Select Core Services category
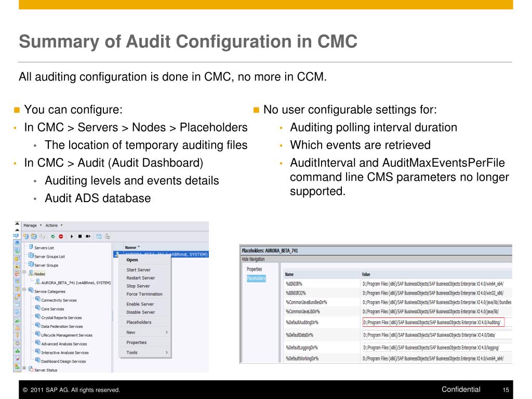Viewport: 532px width, 399px height. click(52, 309)
